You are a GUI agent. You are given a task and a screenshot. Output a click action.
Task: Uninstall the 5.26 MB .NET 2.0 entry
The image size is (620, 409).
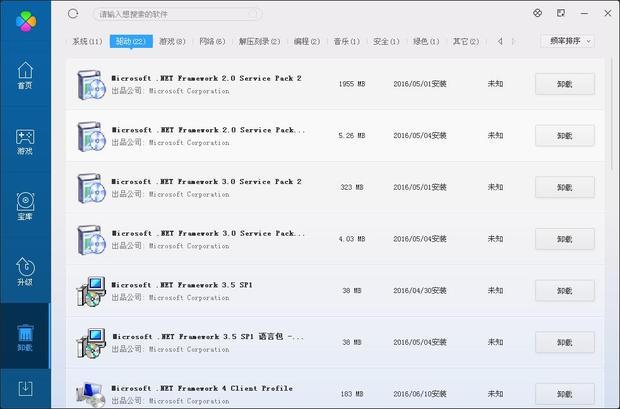click(x=565, y=136)
